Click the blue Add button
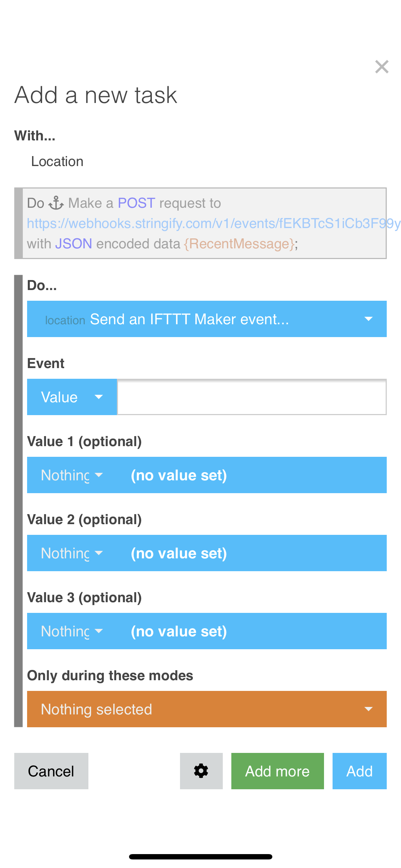The width and height of the screenshot is (401, 868). click(360, 771)
